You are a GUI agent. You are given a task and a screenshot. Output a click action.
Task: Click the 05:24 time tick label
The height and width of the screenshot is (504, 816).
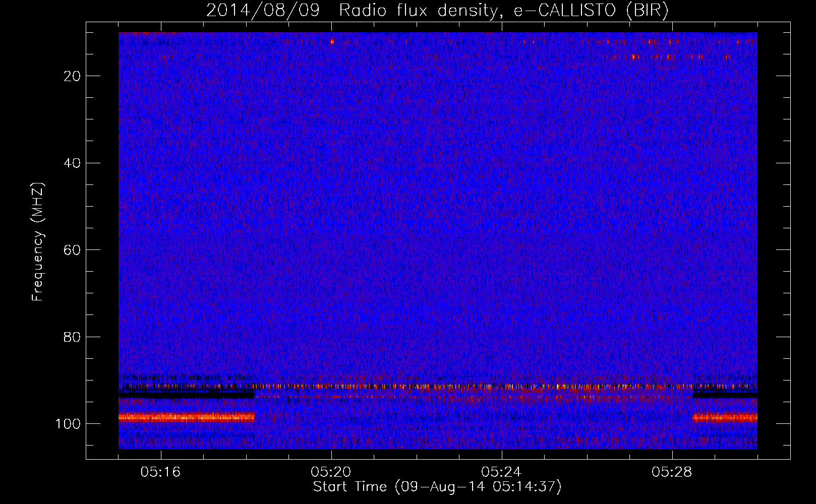[501, 472]
